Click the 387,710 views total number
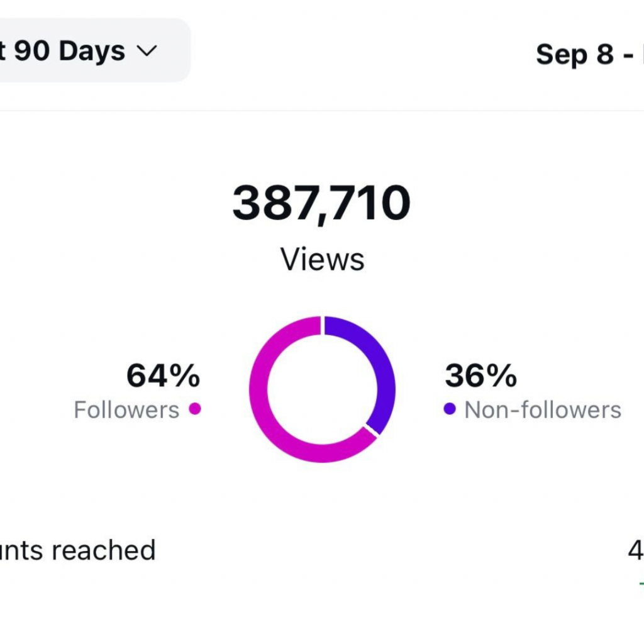This screenshot has width=644, height=644. pos(321,203)
